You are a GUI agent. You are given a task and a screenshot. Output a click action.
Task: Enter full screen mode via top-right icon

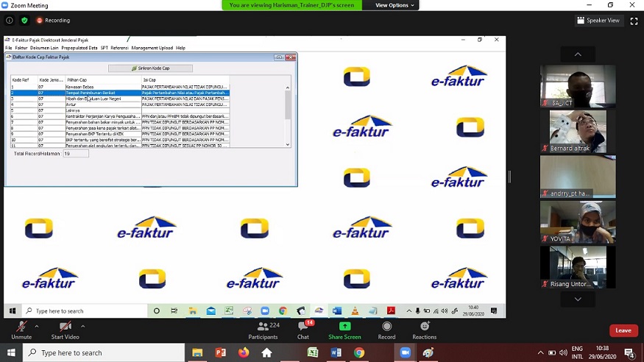click(634, 21)
